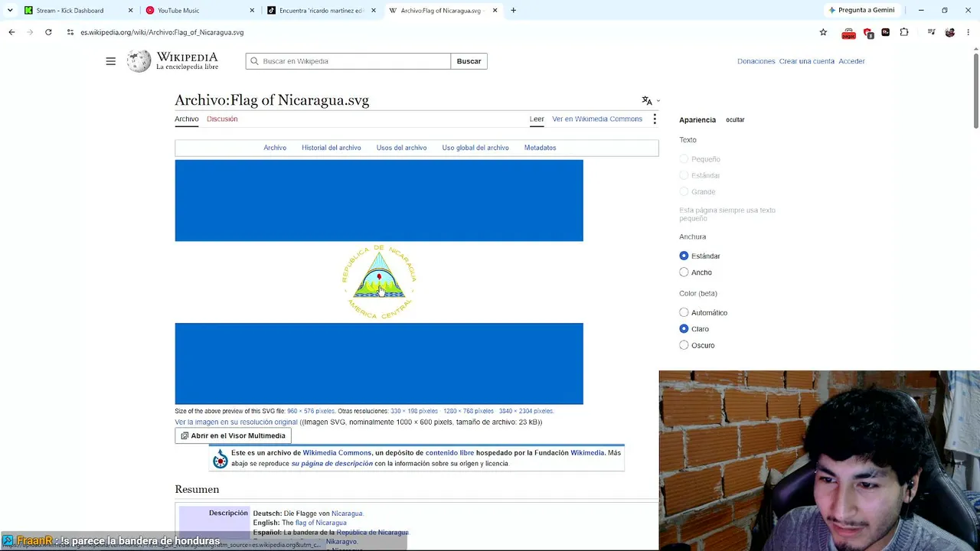Click the Wikipedia globe logo
This screenshot has width=980, height=551.
point(139,61)
